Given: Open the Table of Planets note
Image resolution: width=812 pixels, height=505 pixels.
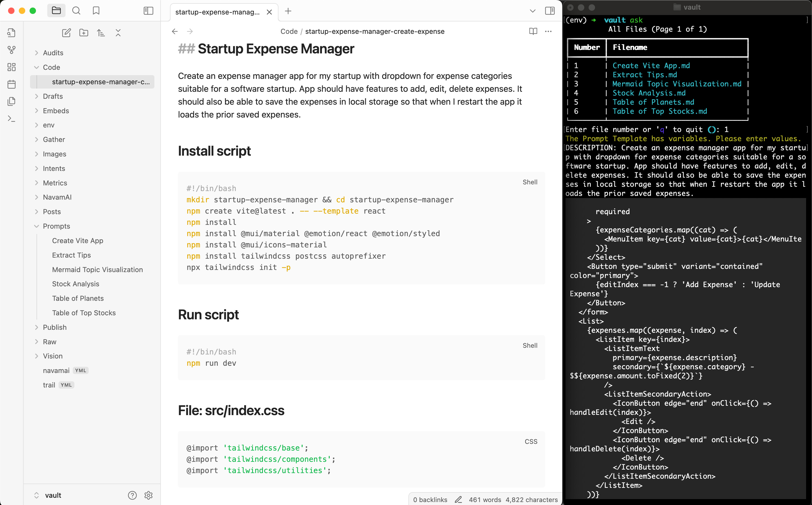Looking at the screenshot, I should coord(78,298).
